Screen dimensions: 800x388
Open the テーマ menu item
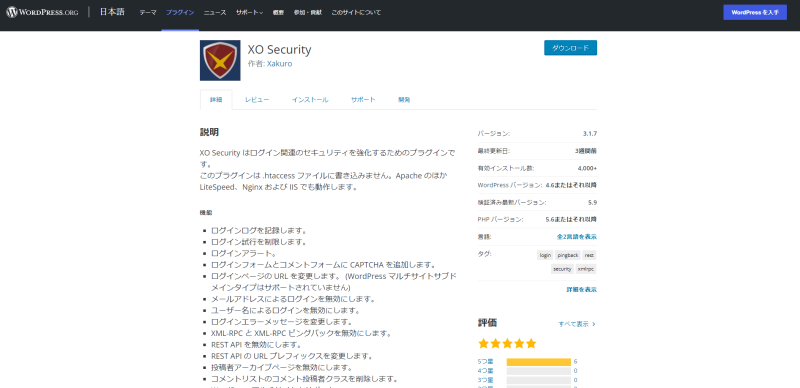148,12
